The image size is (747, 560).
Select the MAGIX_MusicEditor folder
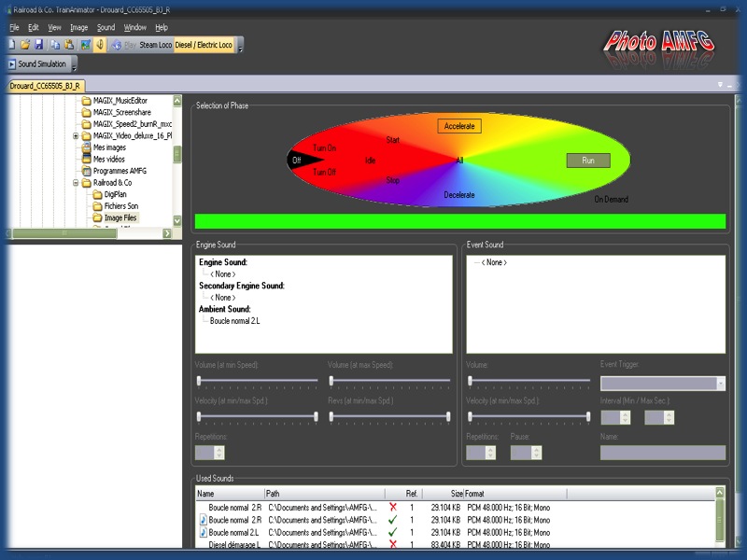click(120, 101)
